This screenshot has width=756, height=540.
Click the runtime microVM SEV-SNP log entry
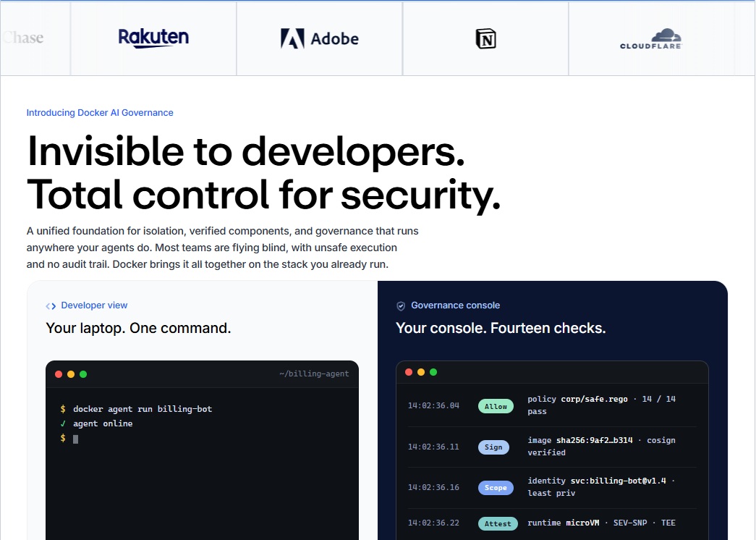602,523
